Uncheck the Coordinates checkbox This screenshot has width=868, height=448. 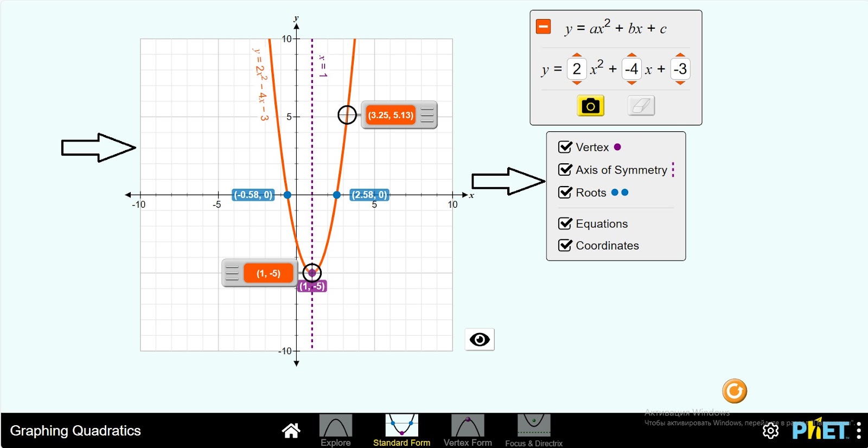pos(565,246)
